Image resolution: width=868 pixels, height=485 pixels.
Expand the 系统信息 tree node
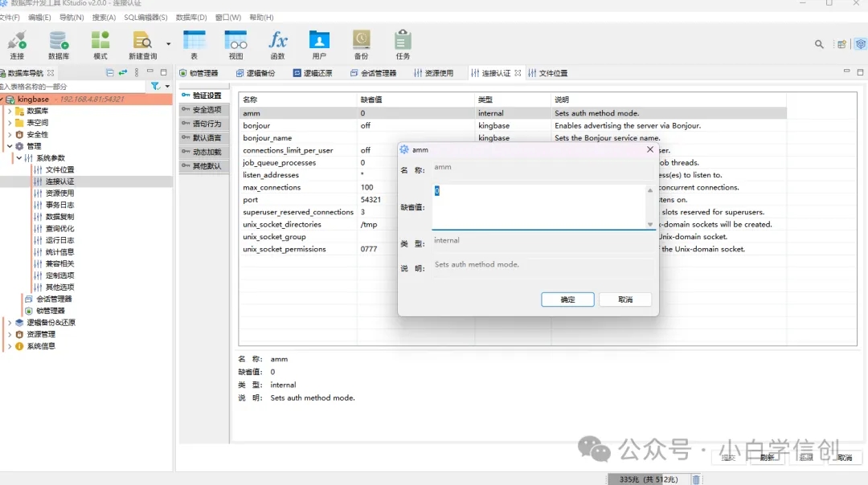click(x=10, y=346)
